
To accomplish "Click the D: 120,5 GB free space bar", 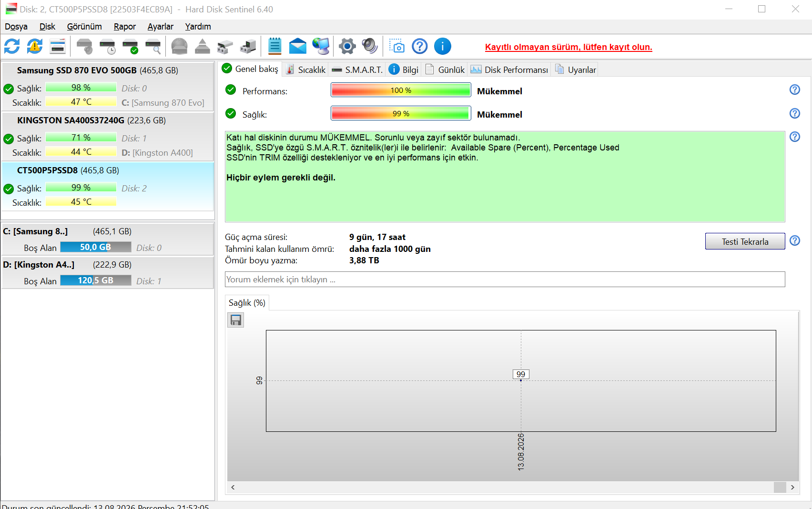I will click(x=96, y=280).
